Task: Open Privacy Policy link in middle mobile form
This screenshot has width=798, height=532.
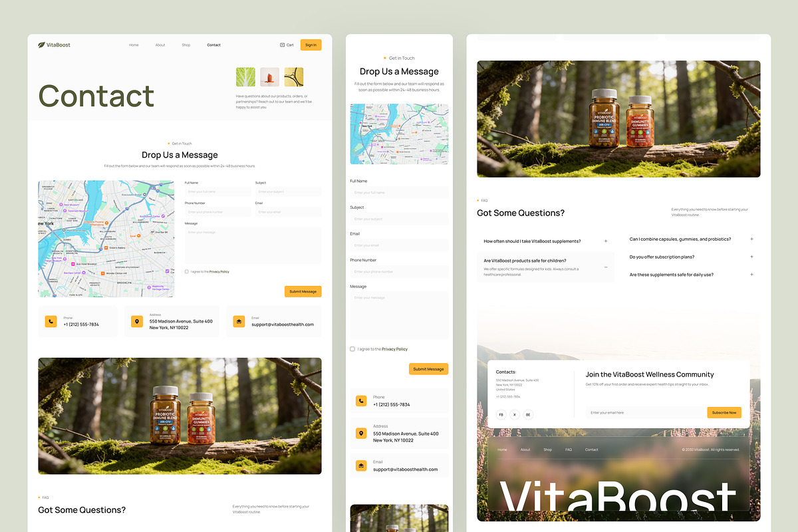Action: pyautogui.click(x=394, y=349)
